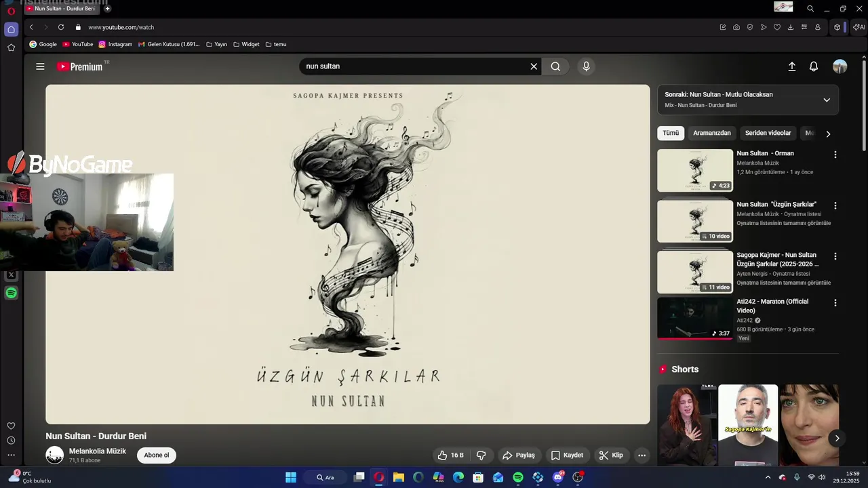Open the Opera AI assistant button
Viewport: 868px width, 488px height.
pos(859,27)
